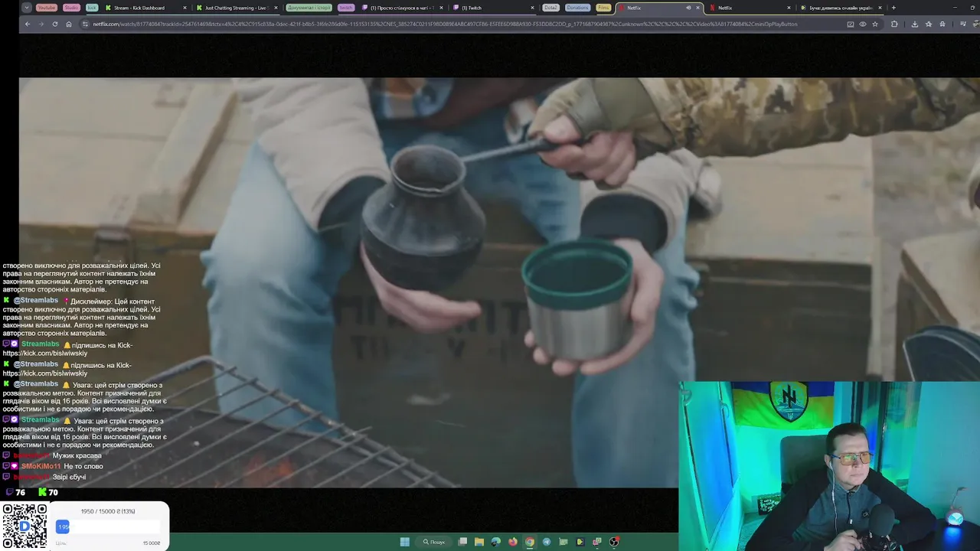
Task: Launch Firefox from the taskbar
Action: 513,542
